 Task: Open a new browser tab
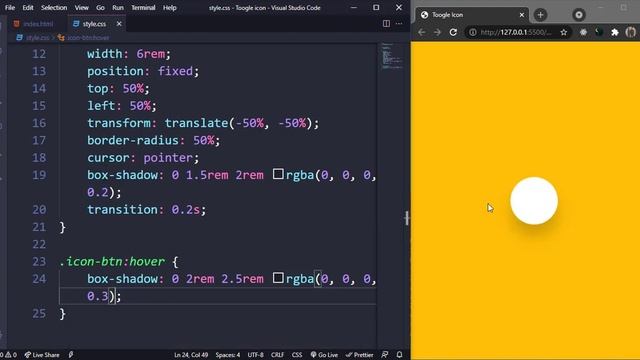click(x=540, y=15)
